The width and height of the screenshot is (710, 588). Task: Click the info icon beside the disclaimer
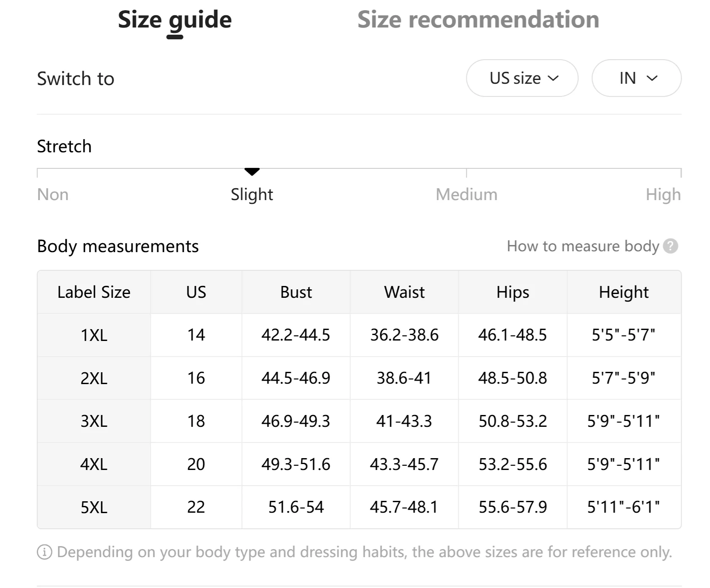[x=44, y=552]
